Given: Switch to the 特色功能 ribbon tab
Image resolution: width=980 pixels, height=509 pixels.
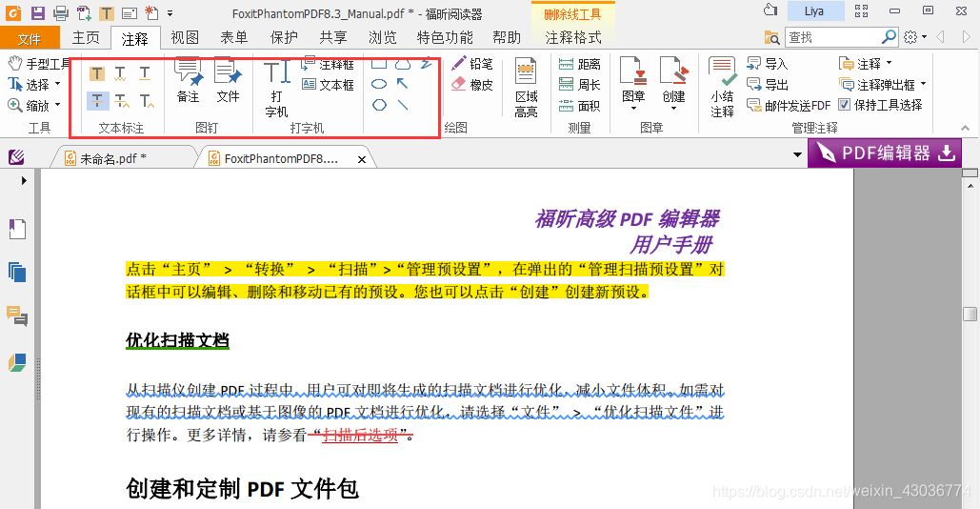Looking at the screenshot, I should [445, 37].
